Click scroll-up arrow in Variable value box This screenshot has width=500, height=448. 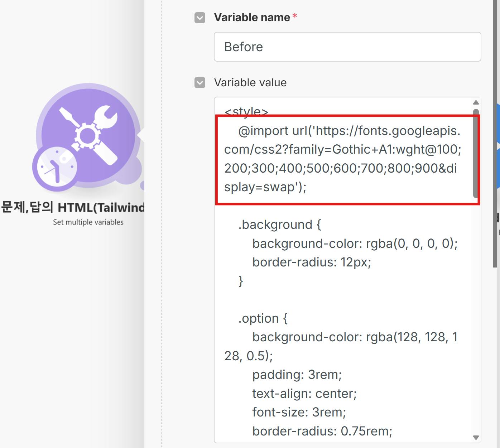pos(476,103)
